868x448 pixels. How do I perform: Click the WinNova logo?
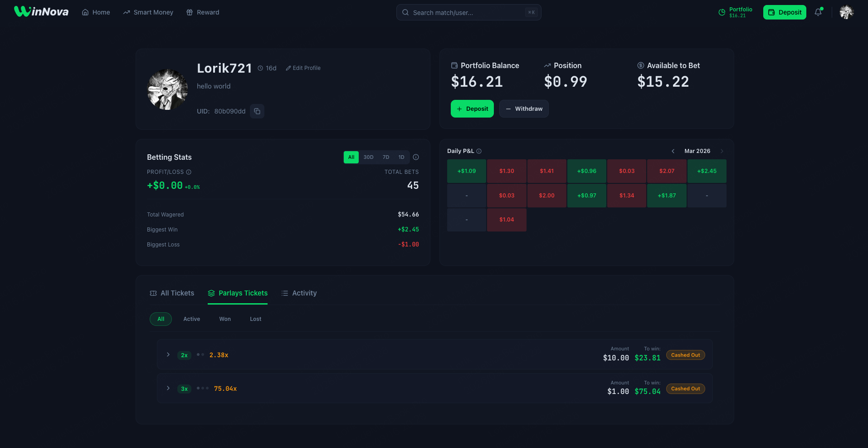(x=41, y=12)
